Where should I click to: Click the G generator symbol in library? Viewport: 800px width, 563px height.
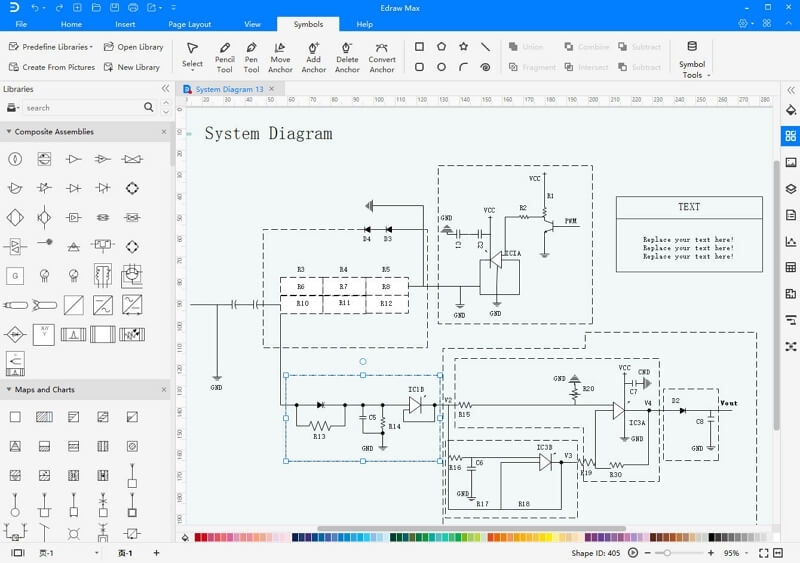click(15, 275)
